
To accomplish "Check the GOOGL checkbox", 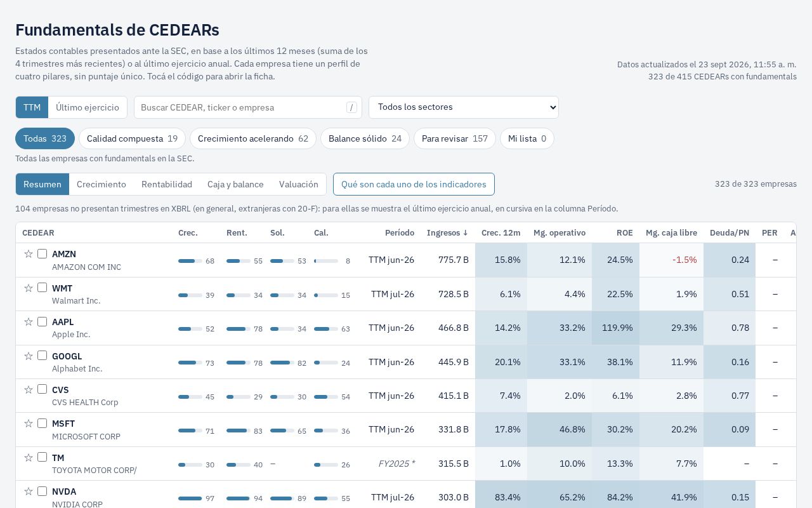I will click(x=42, y=356).
